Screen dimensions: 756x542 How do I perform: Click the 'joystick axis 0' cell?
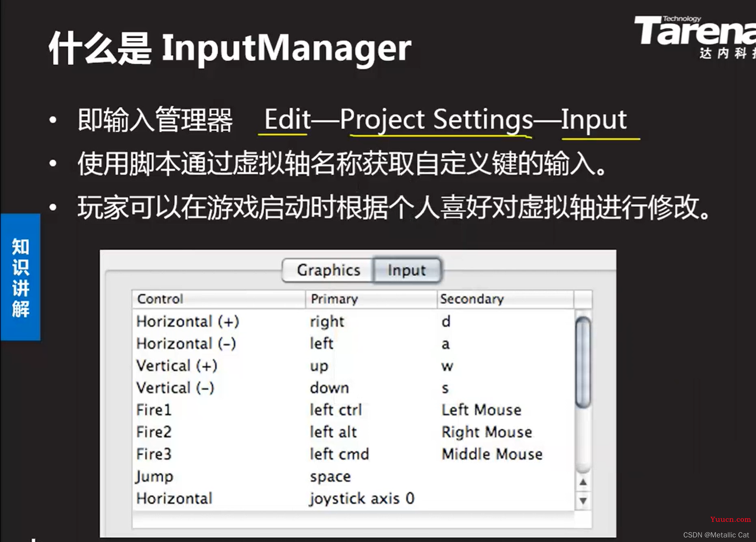(x=362, y=498)
